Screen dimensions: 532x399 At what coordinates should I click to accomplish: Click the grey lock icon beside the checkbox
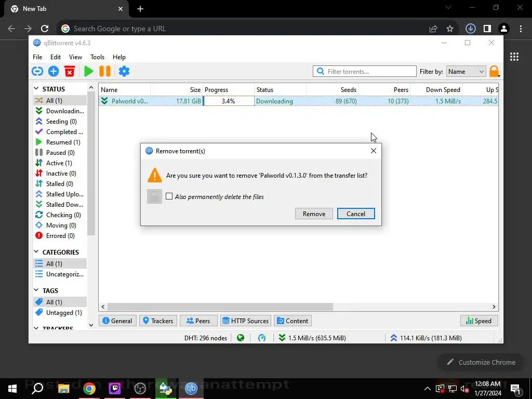[154, 196]
